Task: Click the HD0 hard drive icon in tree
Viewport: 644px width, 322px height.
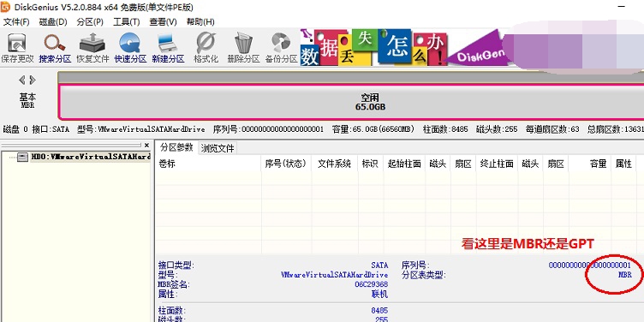Action: 23,157
